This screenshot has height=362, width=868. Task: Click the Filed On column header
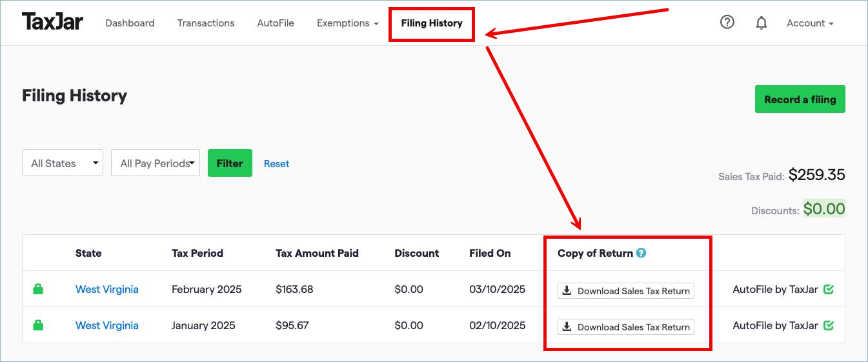pyautogui.click(x=490, y=253)
